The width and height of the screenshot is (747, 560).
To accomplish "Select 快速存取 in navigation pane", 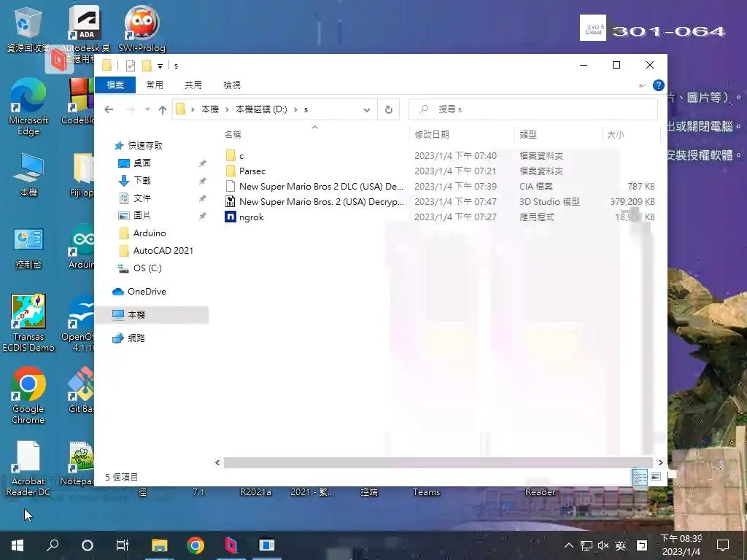I will [x=145, y=146].
